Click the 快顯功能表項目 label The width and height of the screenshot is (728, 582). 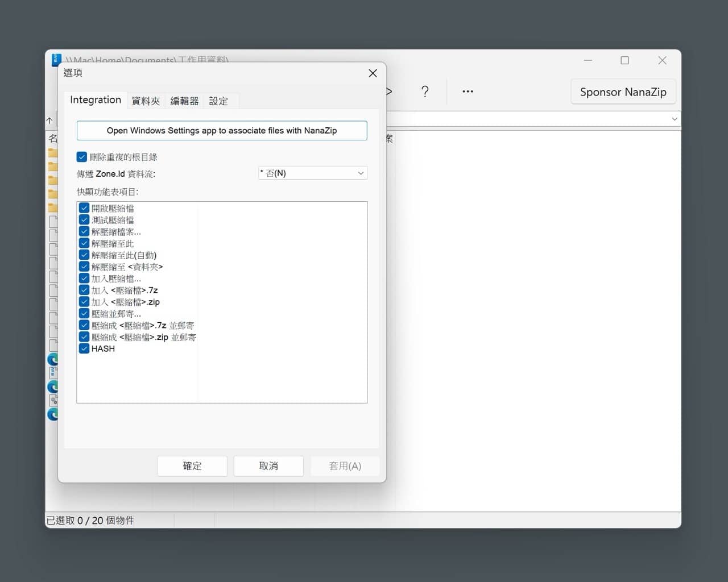(x=107, y=192)
